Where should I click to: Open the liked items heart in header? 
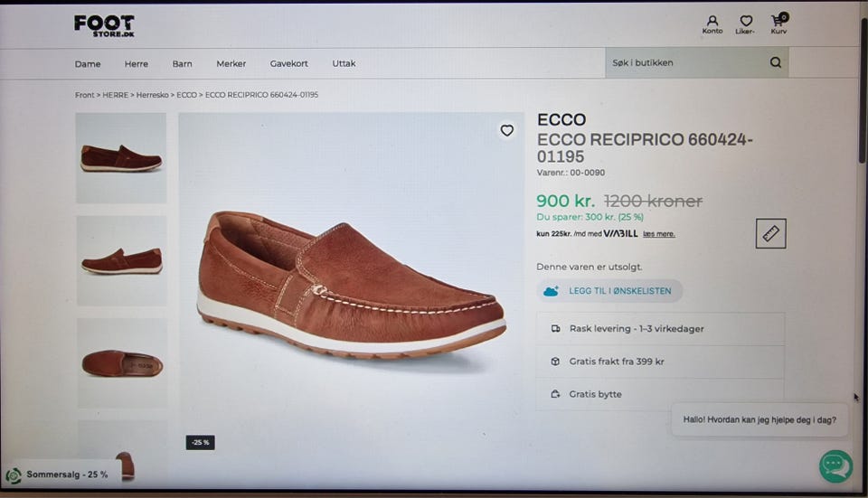746,24
